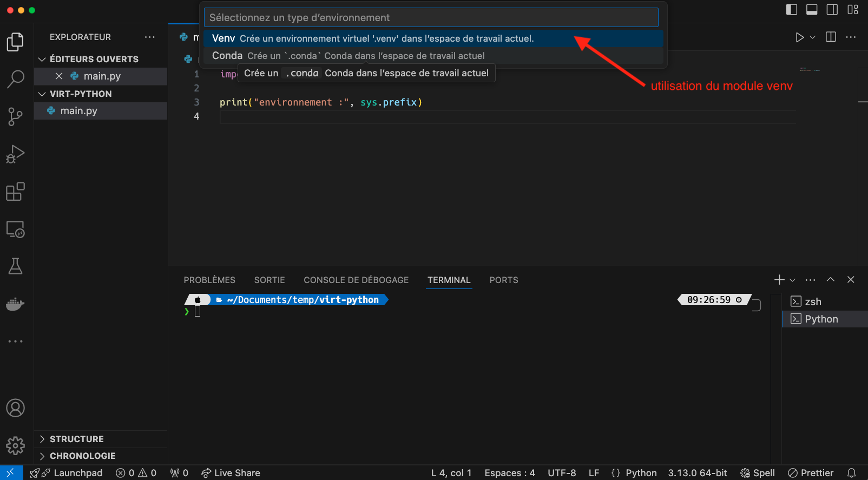Switch to the CONSOLE DE DÉBOGAGE tab
Viewport: 868px width, 480px height.
[x=356, y=280]
